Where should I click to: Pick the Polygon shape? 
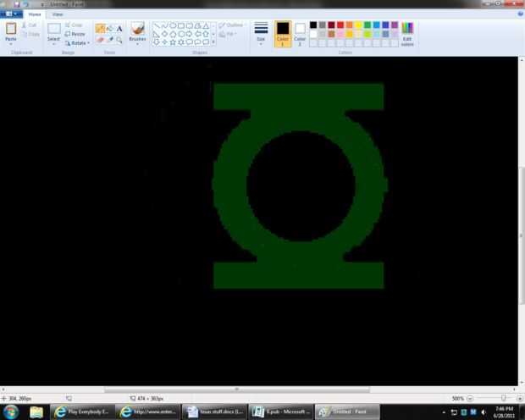(197, 25)
